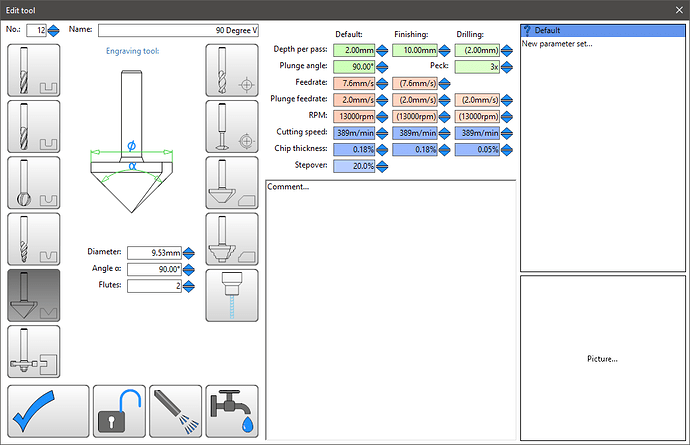
Task: Change the Flutes count stepper
Action: [x=189, y=287]
